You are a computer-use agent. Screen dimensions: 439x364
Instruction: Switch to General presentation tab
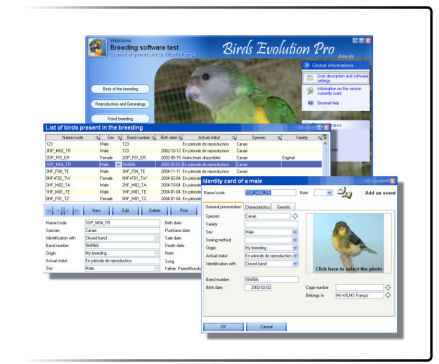coord(223,207)
